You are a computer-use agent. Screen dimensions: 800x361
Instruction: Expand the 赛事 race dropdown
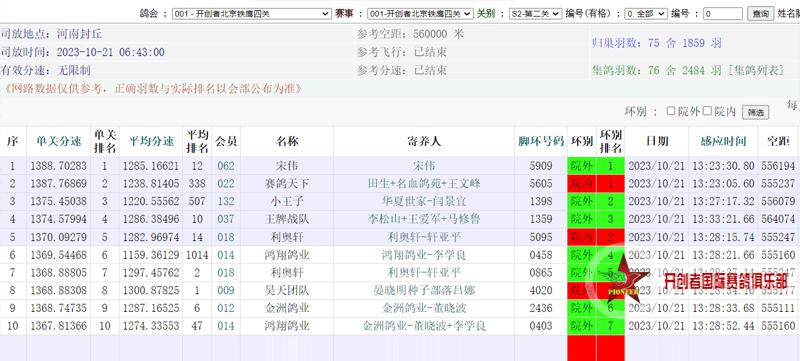coord(420,14)
